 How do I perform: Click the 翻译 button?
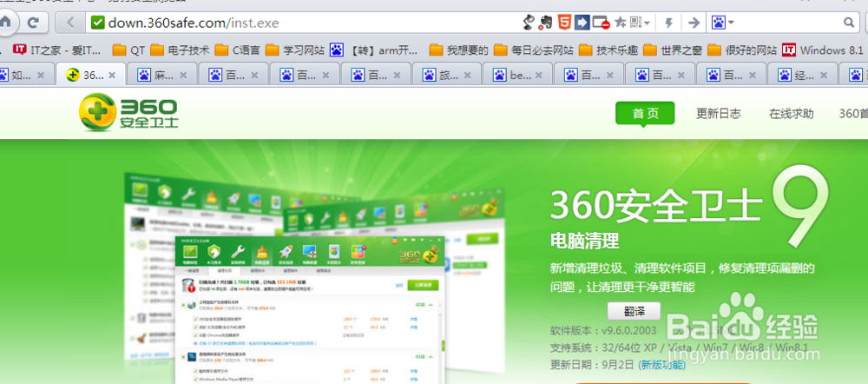[634, 311]
